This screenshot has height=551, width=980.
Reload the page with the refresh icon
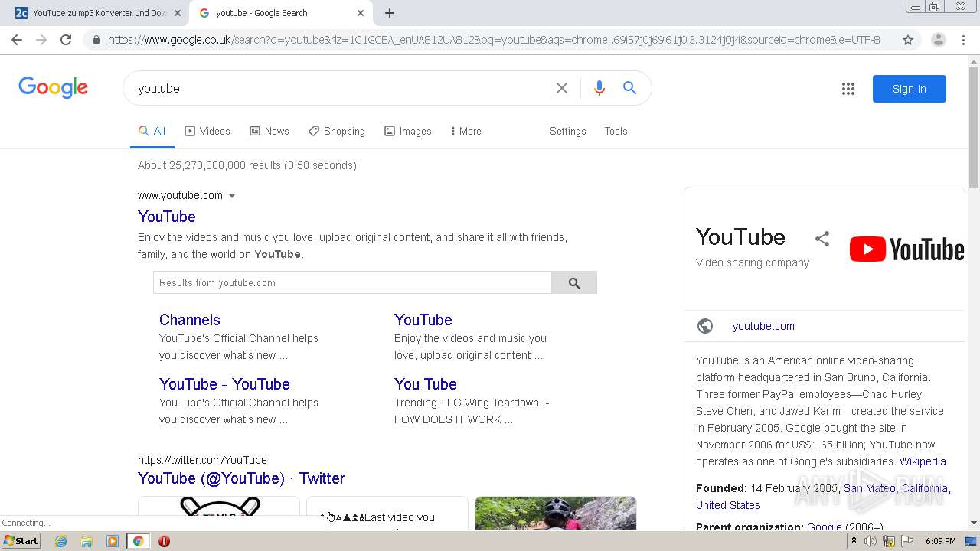coord(66,40)
